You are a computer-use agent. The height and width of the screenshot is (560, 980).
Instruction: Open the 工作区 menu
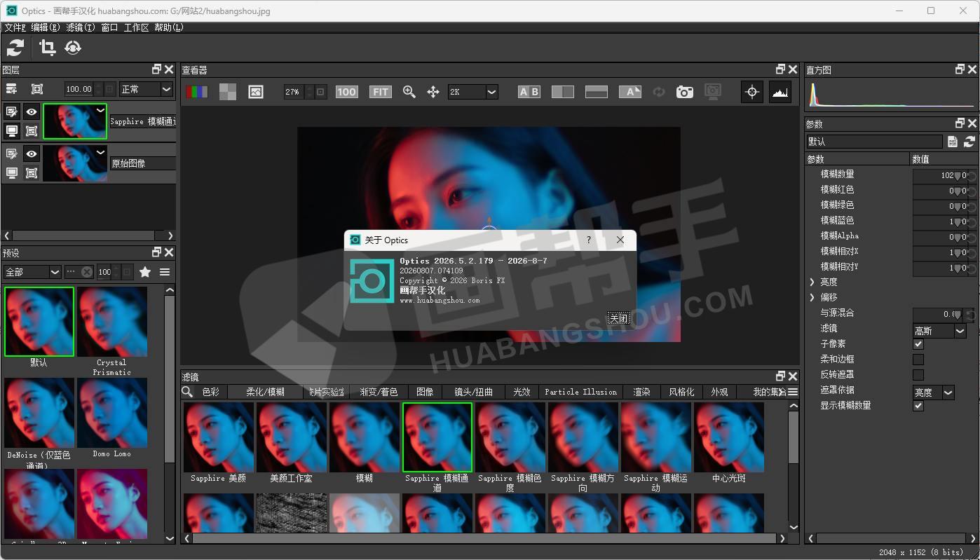click(x=137, y=27)
